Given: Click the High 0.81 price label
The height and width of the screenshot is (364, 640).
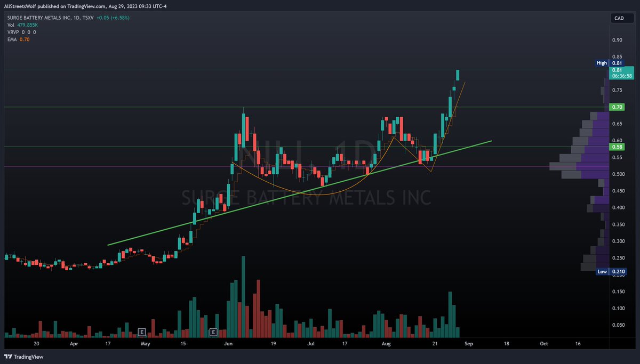Looking at the screenshot, I should click(609, 63).
